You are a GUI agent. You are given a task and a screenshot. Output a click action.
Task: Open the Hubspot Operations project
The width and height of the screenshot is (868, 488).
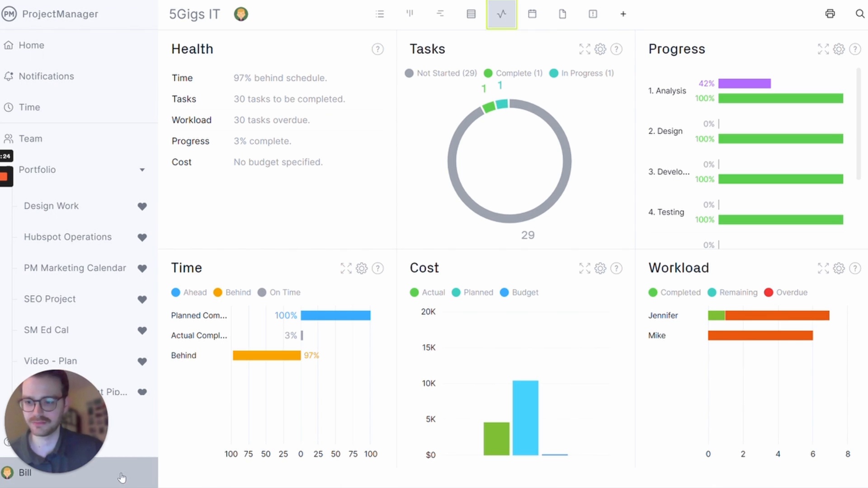click(x=68, y=237)
